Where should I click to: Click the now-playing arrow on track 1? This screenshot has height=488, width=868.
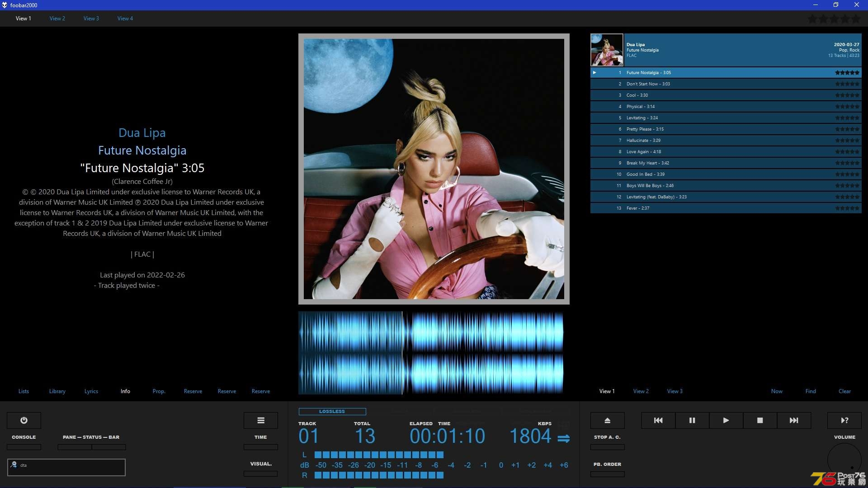pyautogui.click(x=594, y=72)
